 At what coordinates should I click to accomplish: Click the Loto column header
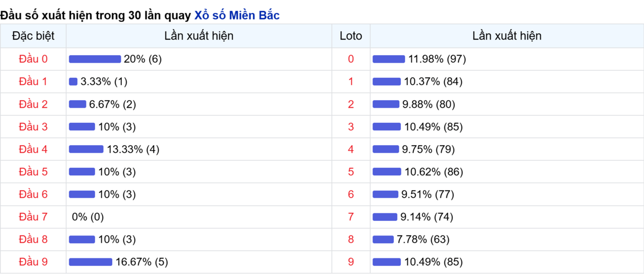[351, 36]
